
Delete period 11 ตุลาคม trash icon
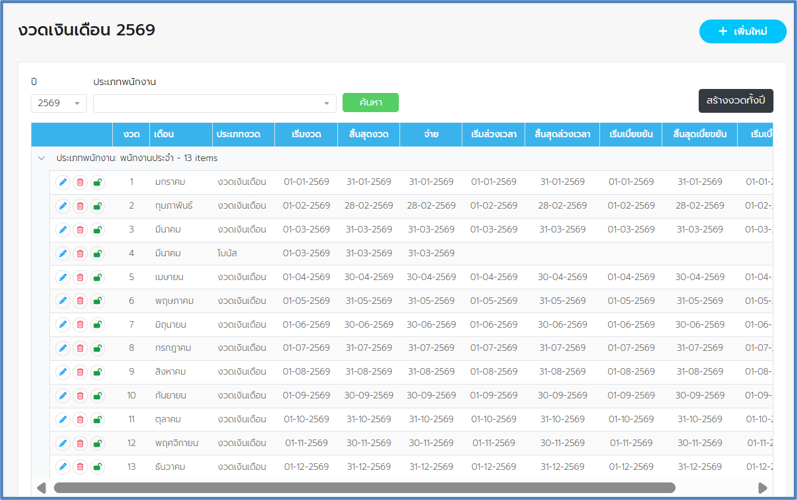(x=80, y=419)
